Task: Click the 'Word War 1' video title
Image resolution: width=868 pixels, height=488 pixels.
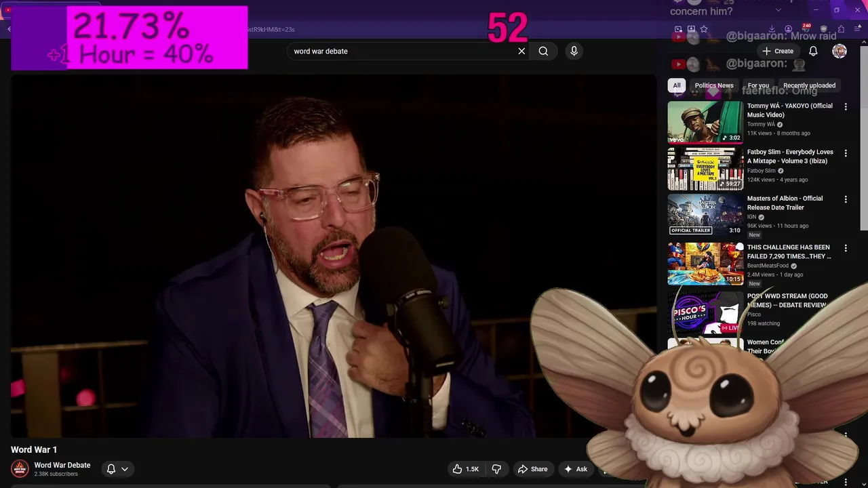Action: tap(34, 450)
